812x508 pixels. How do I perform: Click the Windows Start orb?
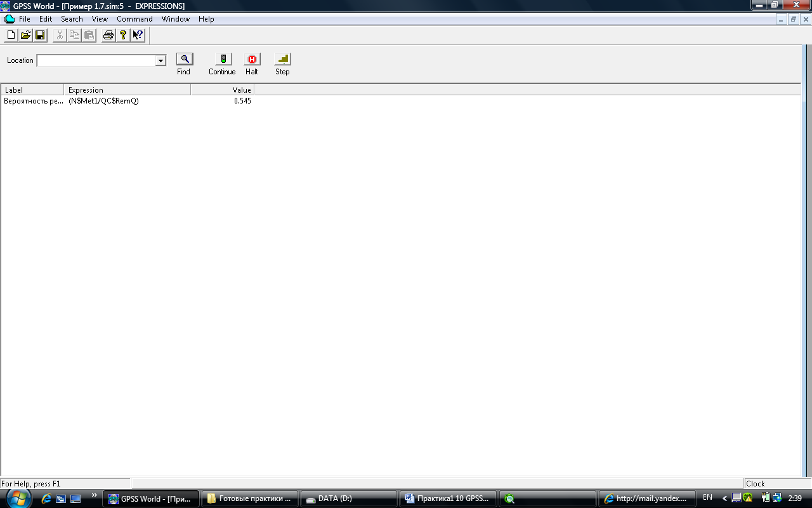tap(19, 498)
